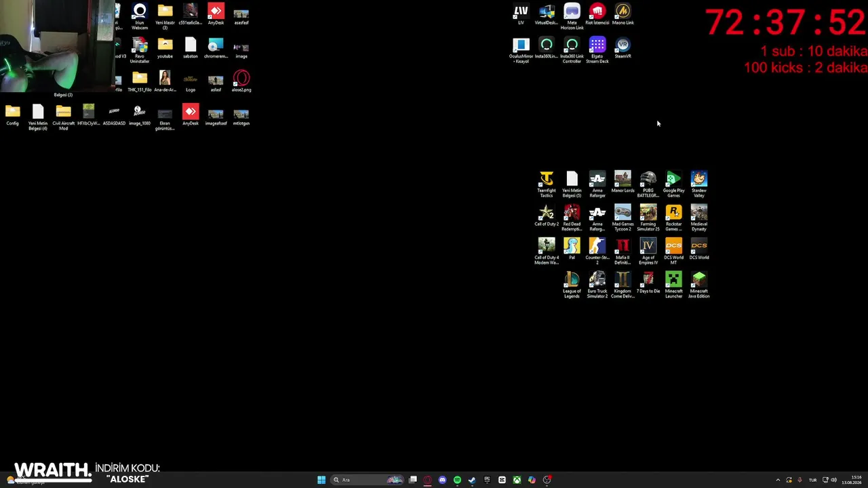This screenshot has width=868, height=488.
Task: Select the Config folder
Action: pyautogui.click(x=12, y=115)
